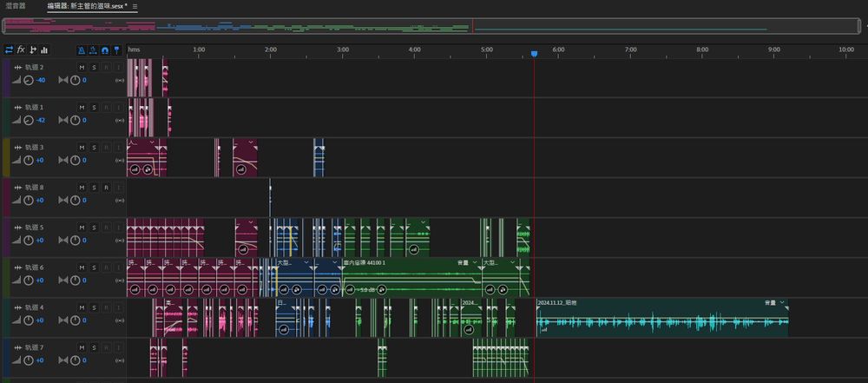Select the 2024.11.12_昭然 cyan audio clip
The width and height of the screenshot is (868, 383).
(x=662, y=318)
